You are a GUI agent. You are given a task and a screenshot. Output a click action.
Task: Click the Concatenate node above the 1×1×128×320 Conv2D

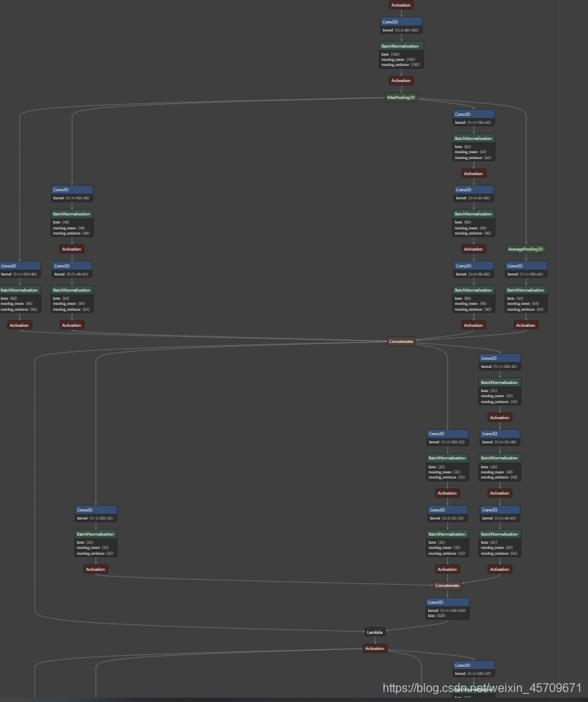pos(447,585)
